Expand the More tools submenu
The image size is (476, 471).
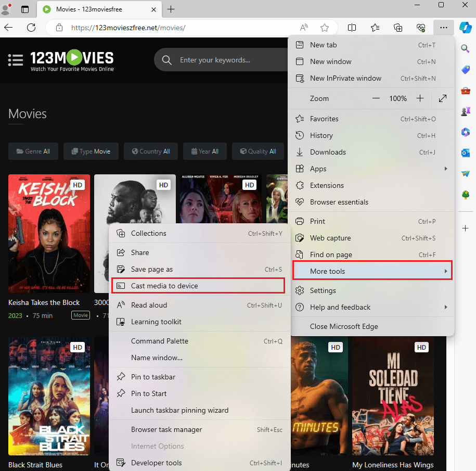click(372, 271)
